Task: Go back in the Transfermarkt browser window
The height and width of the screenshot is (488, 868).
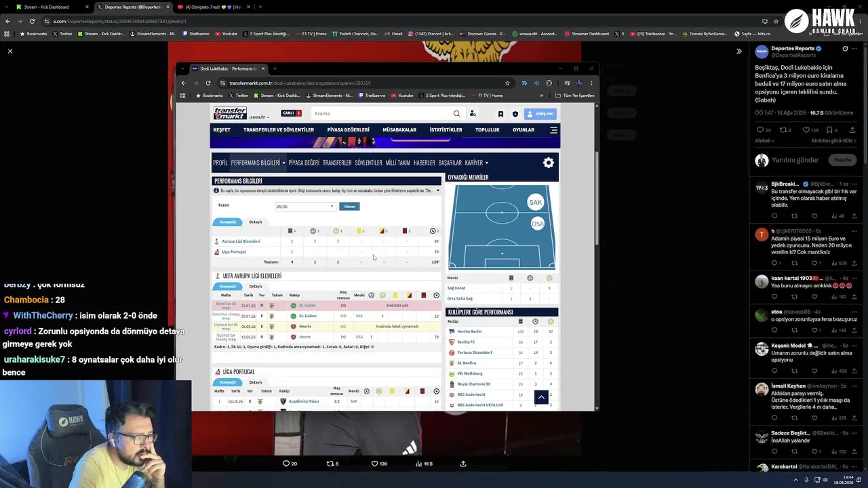Action: point(183,83)
